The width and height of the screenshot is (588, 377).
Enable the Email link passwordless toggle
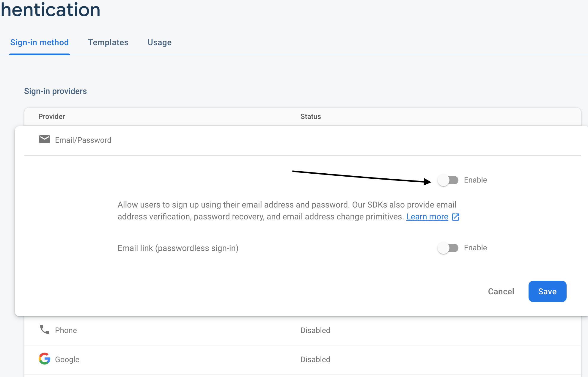point(448,248)
